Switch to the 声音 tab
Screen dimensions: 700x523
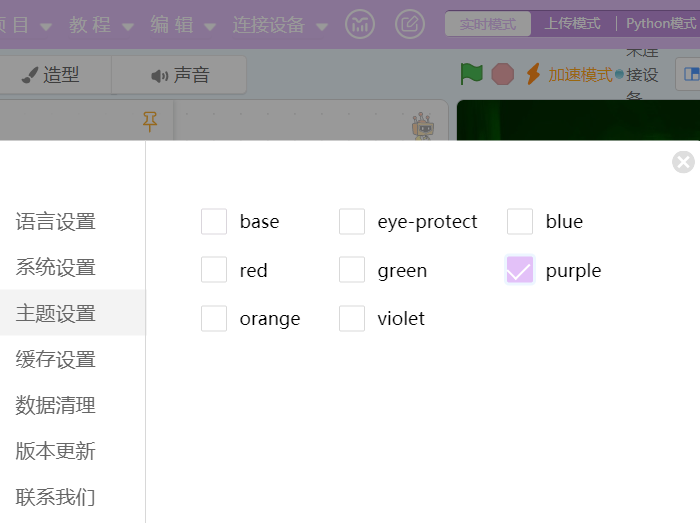[x=179, y=75]
